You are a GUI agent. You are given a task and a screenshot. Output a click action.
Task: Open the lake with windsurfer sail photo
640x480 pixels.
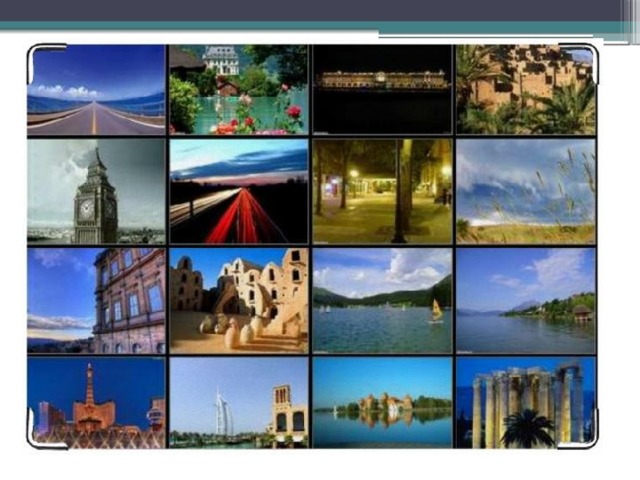click(x=382, y=301)
